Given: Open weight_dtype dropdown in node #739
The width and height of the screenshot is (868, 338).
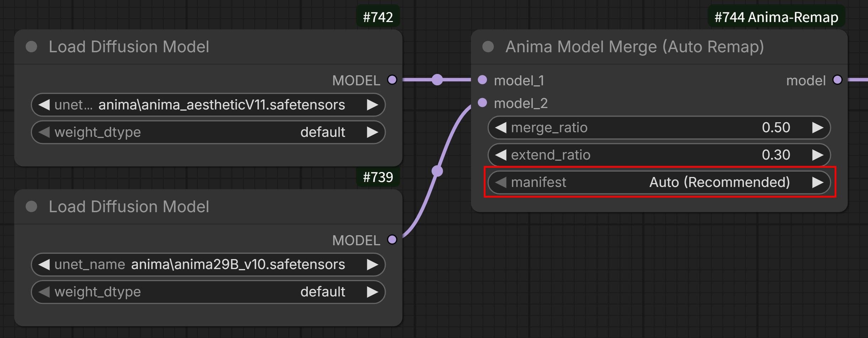Looking at the screenshot, I should [208, 292].
